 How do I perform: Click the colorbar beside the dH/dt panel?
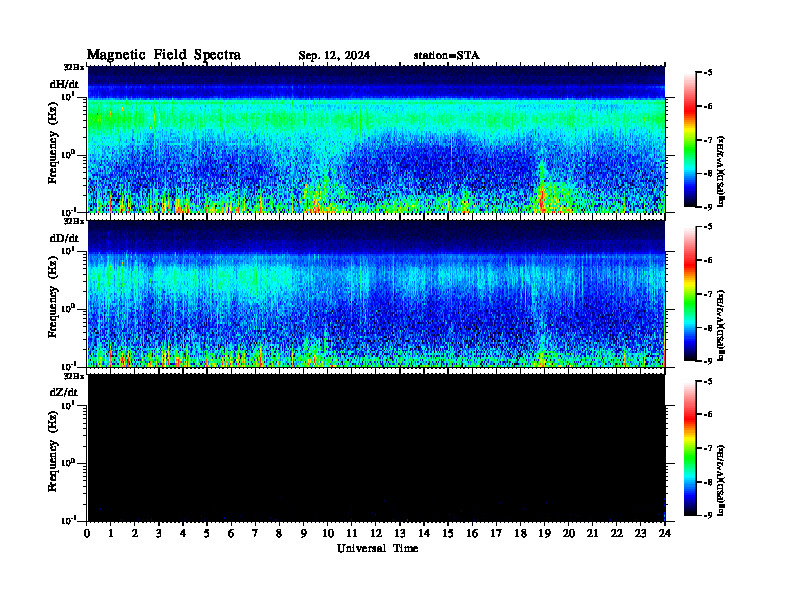click(x=690, y=139)
